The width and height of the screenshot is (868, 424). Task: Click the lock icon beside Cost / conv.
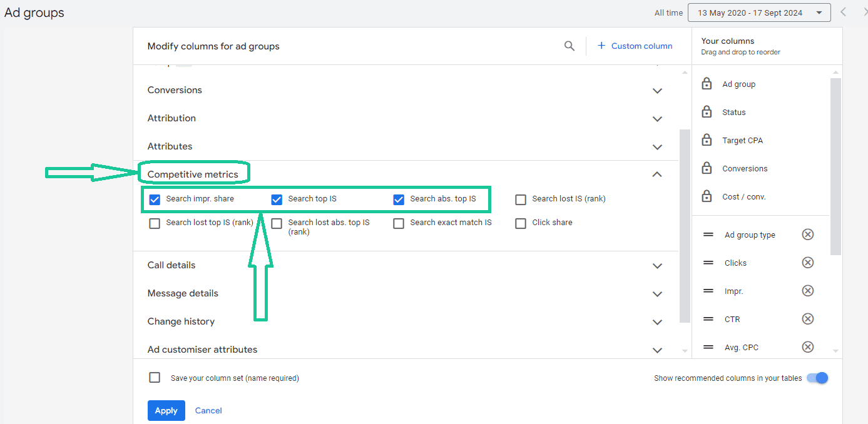point(707,196)
